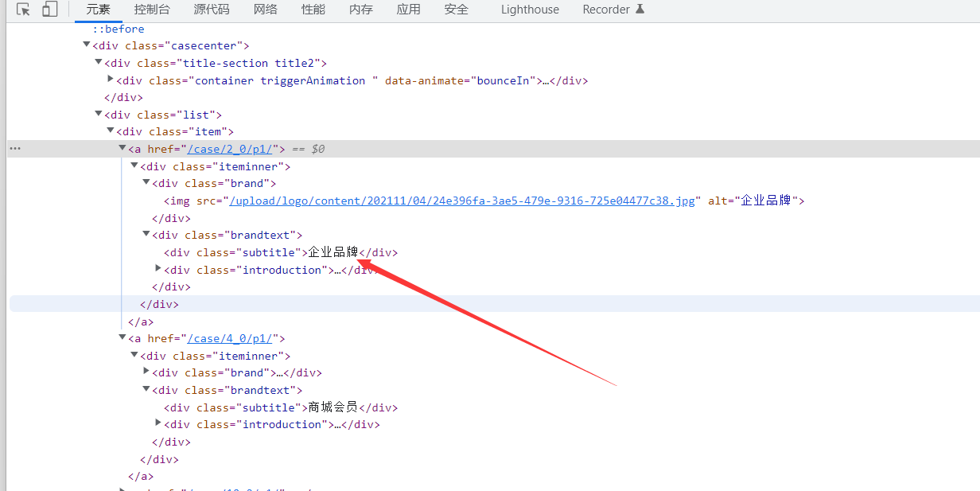Image resolution: width=980 pixels, height=491 pixels.
Task: Open the node options ellipsis on selected element
Action: pos(14,148)
